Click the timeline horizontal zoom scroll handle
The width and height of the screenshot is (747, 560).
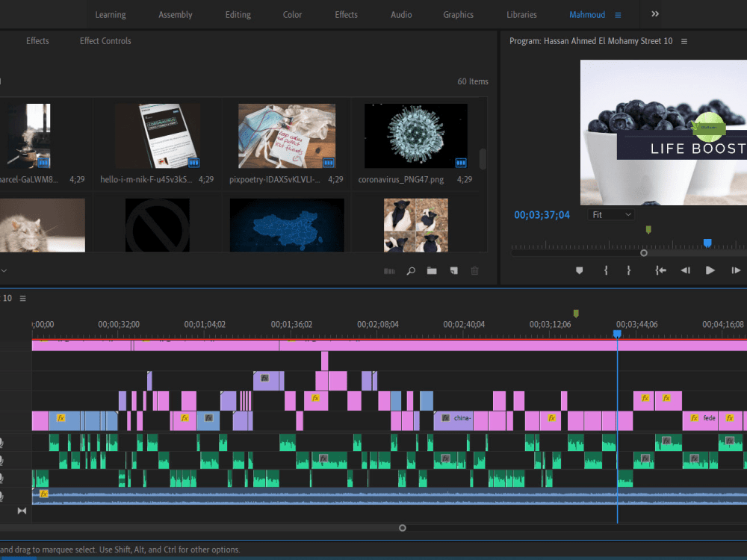(402, 528)
